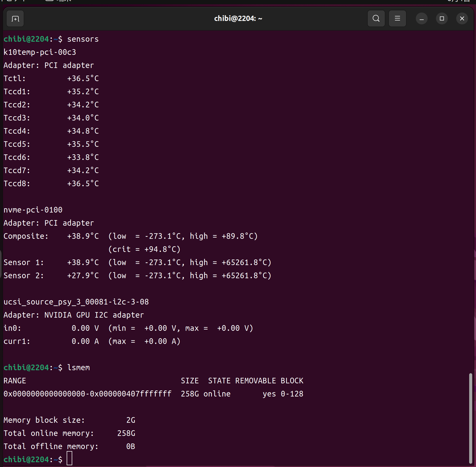Click the typed sensors command

pos(83,39)
